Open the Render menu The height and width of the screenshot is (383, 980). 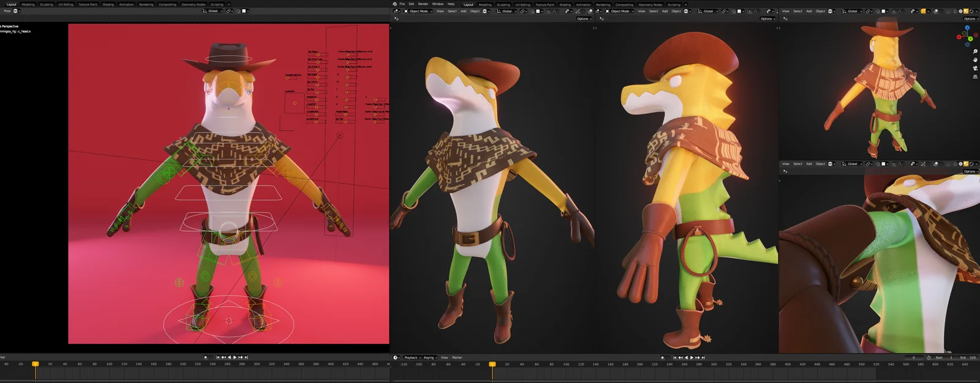pyautogui.click(x=423, y=4)
